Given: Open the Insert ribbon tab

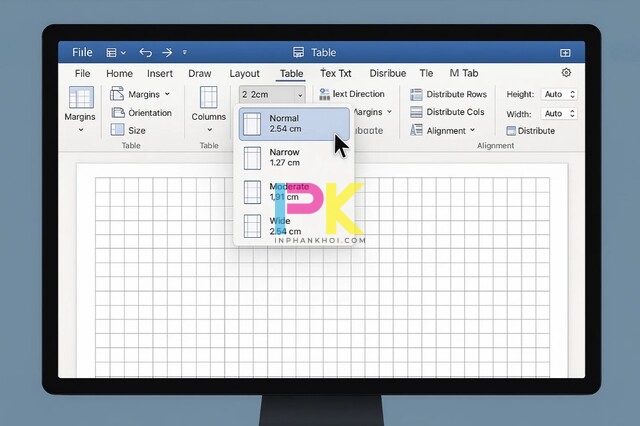Looking at the screenshot, I should point(160,73).
